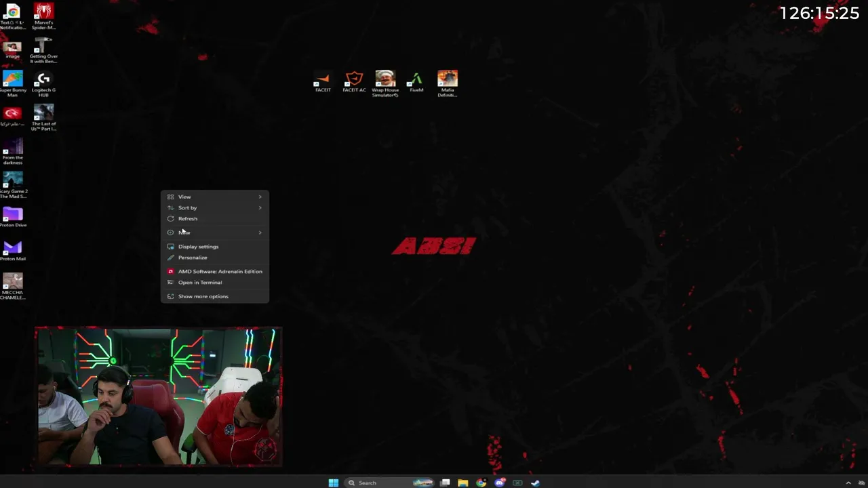Open File Explorer from the taskbar

pos(462,483)
